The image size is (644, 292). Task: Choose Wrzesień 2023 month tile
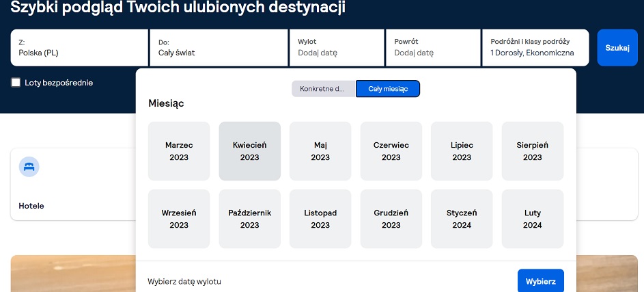[x=179, y=219]
